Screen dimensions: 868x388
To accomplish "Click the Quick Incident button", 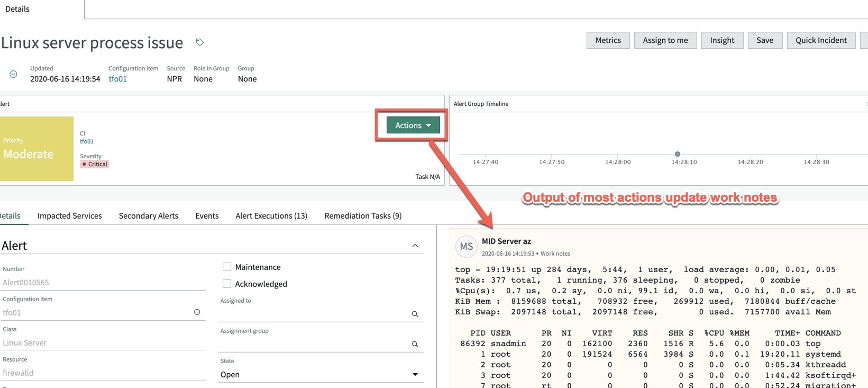I will pyautogui.click(x=821, y=40).
